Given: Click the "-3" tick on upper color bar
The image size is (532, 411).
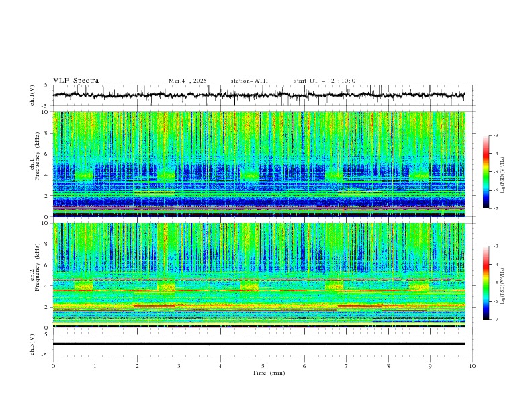Looking at the screenshot, I should pos(495,135).
